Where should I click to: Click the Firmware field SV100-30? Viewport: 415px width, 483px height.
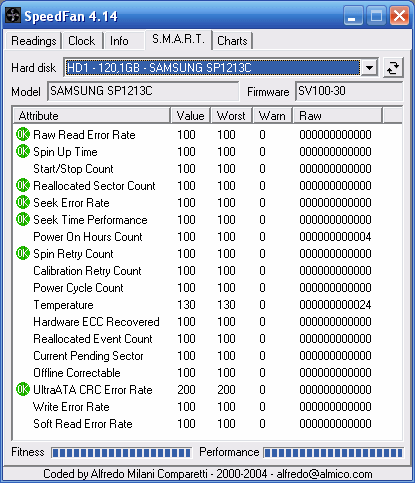(349, 91)
